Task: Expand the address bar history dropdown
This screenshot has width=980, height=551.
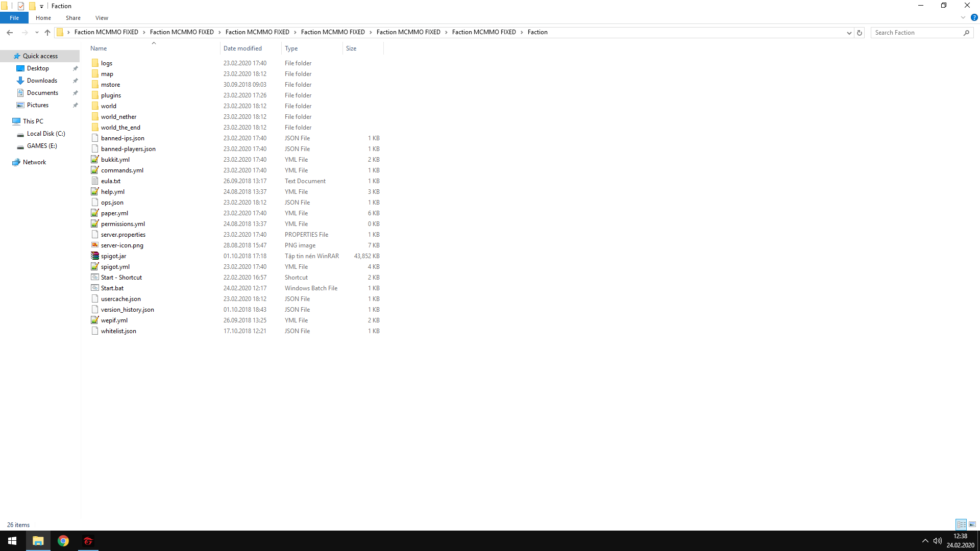Action: [849, 33]
